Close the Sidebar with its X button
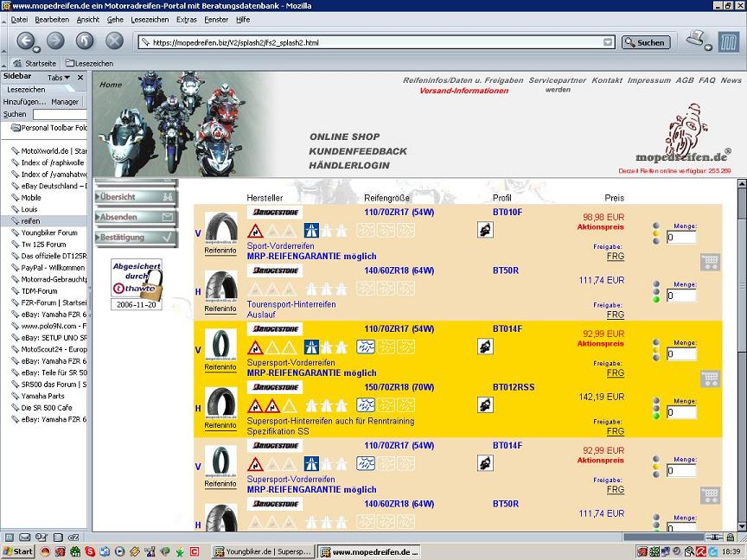Screen dimensions: 747x560 click(x=80, y=77)
